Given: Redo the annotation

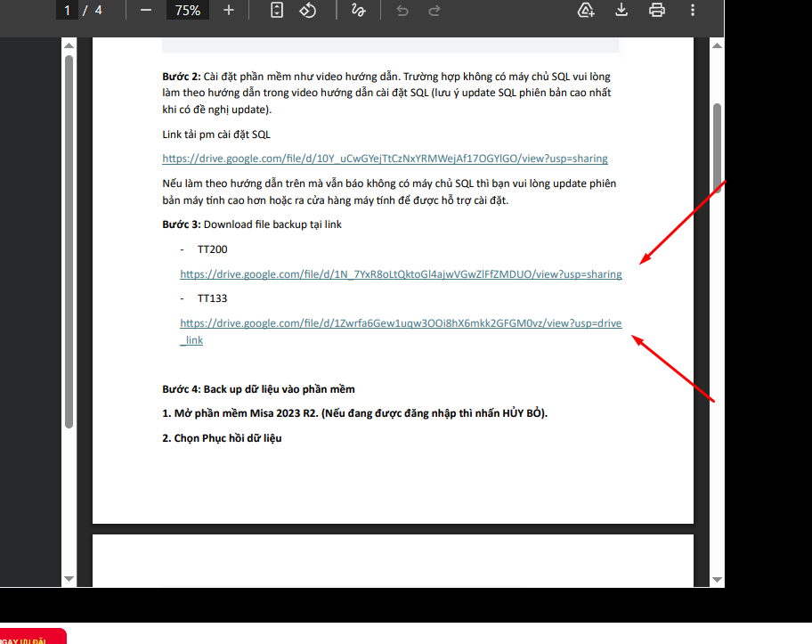Looking at the screenshot, I should (434, 10).
